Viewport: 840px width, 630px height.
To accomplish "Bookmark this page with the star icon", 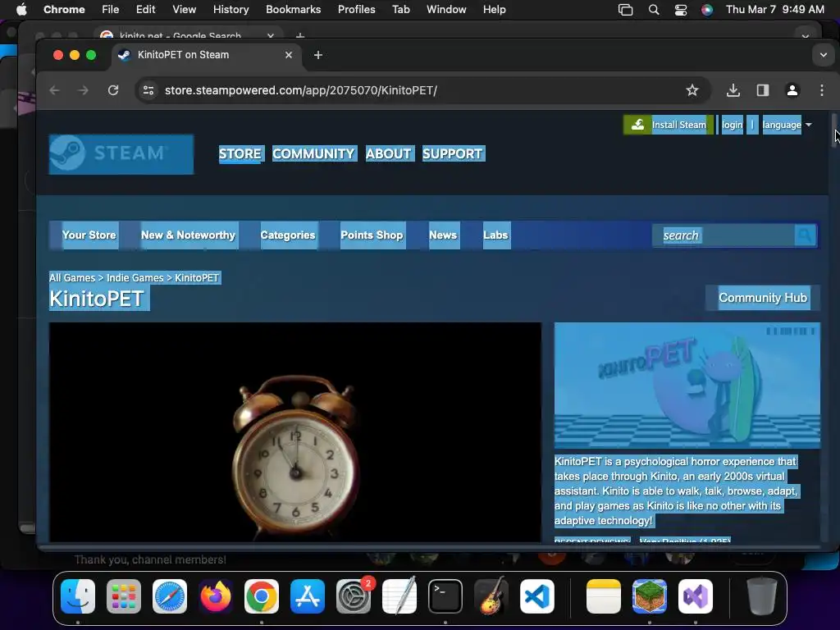I will click(x=692, y=90).
